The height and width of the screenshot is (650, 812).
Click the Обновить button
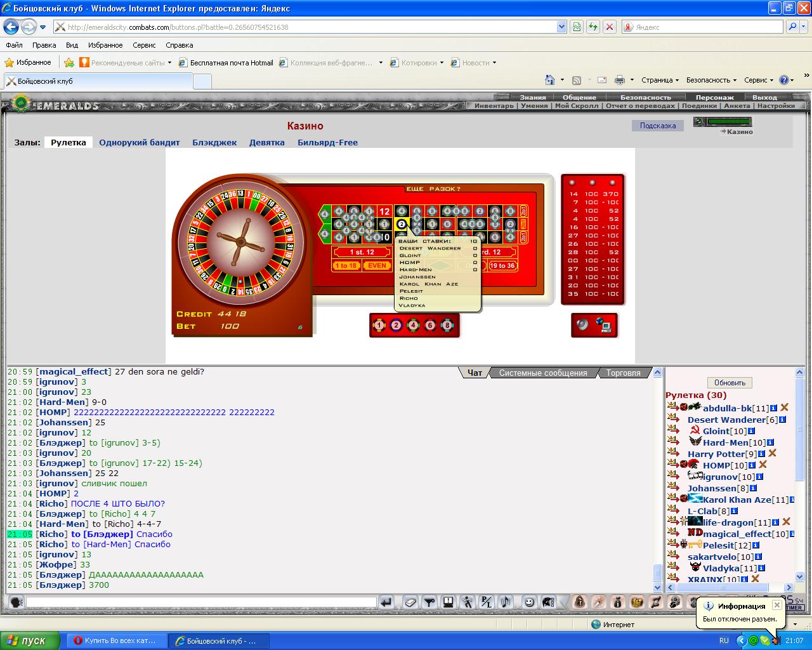[x=730, y=383]
